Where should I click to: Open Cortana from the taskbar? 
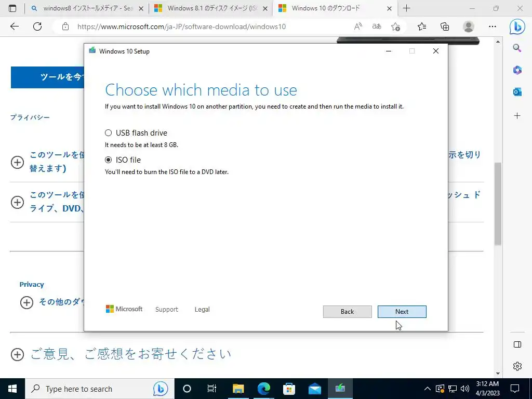[x=187, y=389]
